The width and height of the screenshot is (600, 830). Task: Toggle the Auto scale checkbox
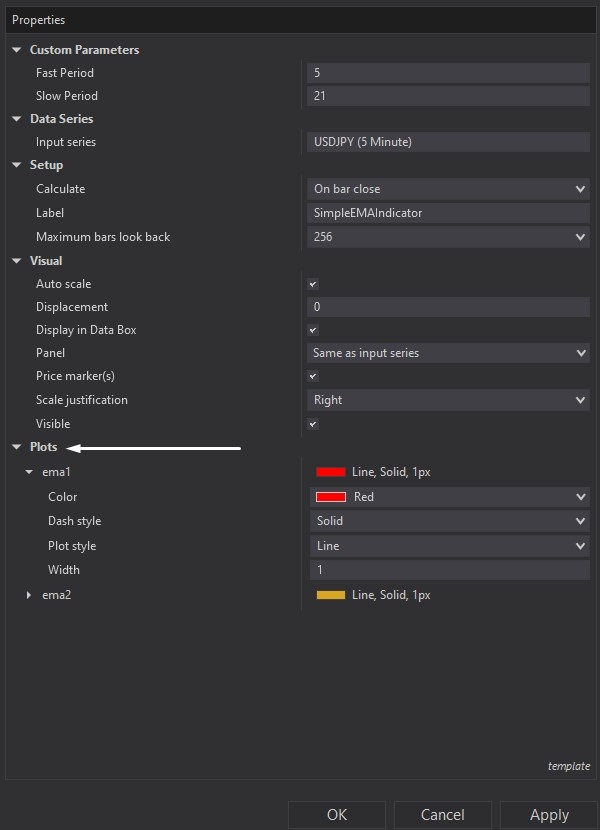(313, 283)
